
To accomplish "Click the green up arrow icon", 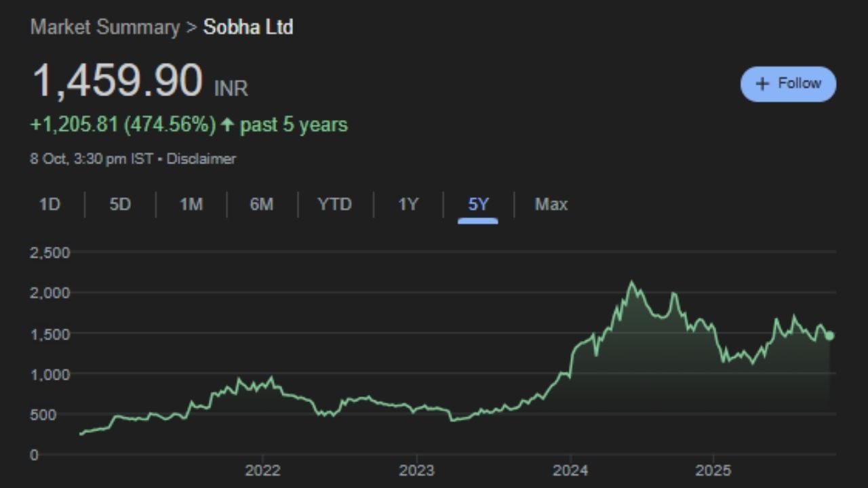I will pyautogui.click(x=228, y=125).
